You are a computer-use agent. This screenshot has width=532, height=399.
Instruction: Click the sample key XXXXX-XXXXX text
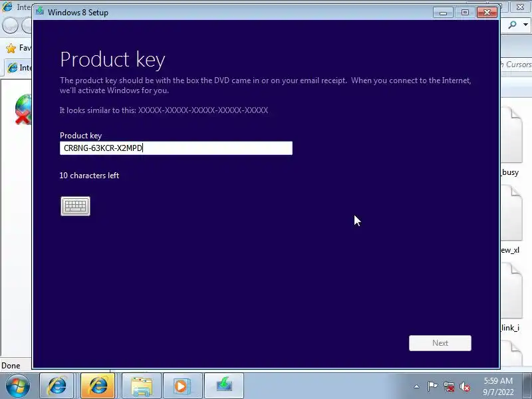pos(203,110)
